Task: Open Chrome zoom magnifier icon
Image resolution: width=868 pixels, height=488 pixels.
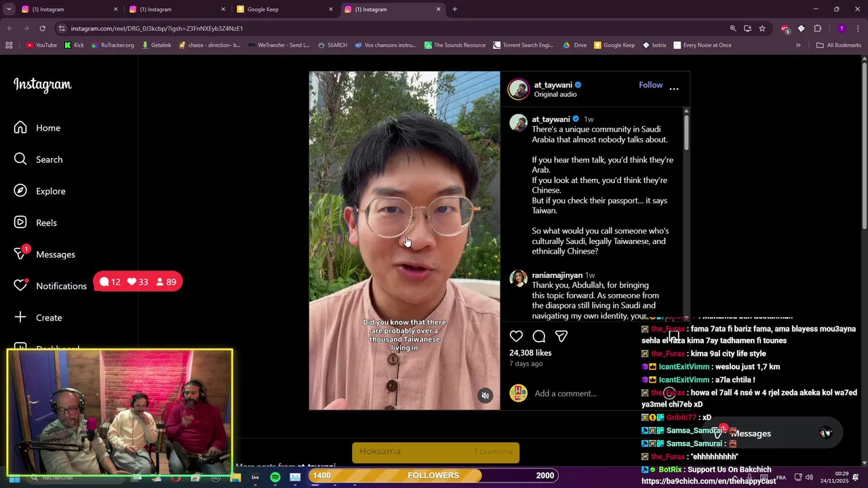Action: click(x=732, y=28)
